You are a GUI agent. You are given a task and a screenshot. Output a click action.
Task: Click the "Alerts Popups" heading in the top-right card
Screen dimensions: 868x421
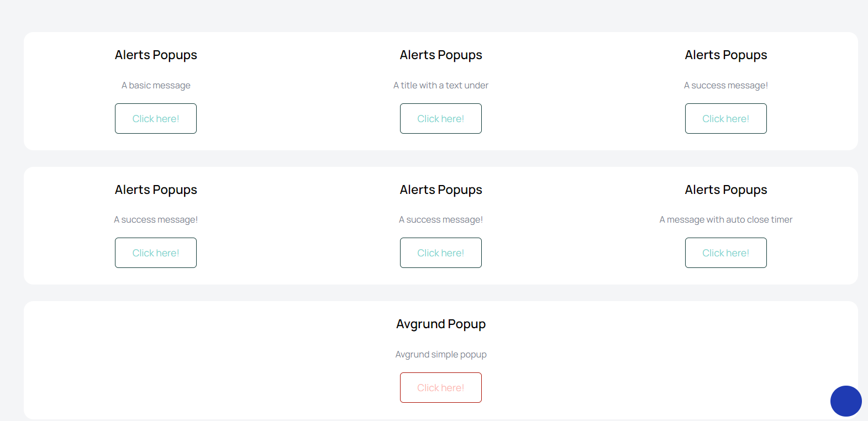(x=725, y=55)
